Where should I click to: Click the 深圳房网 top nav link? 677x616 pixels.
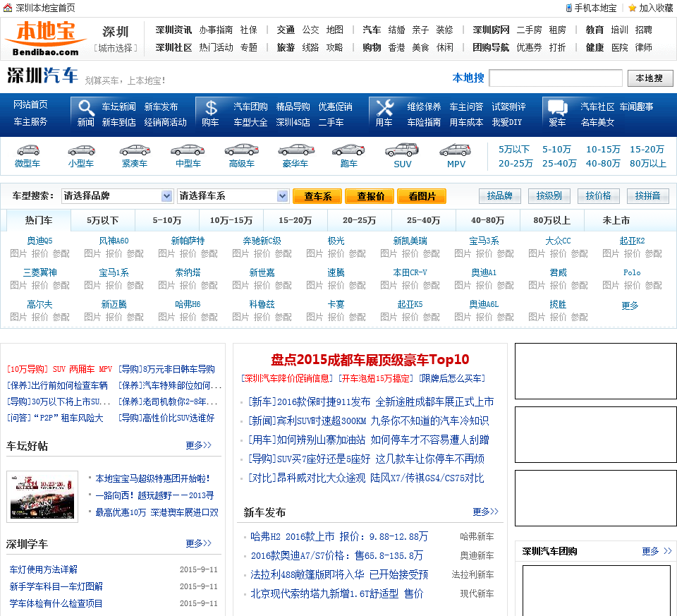coord(491,30)
